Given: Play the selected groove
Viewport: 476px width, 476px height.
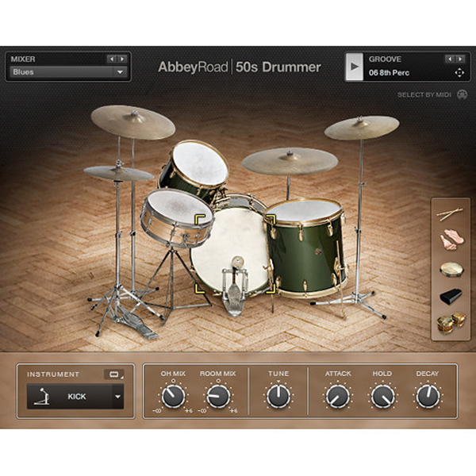Looking at the screenshot, I should click(x=355, y=67).
